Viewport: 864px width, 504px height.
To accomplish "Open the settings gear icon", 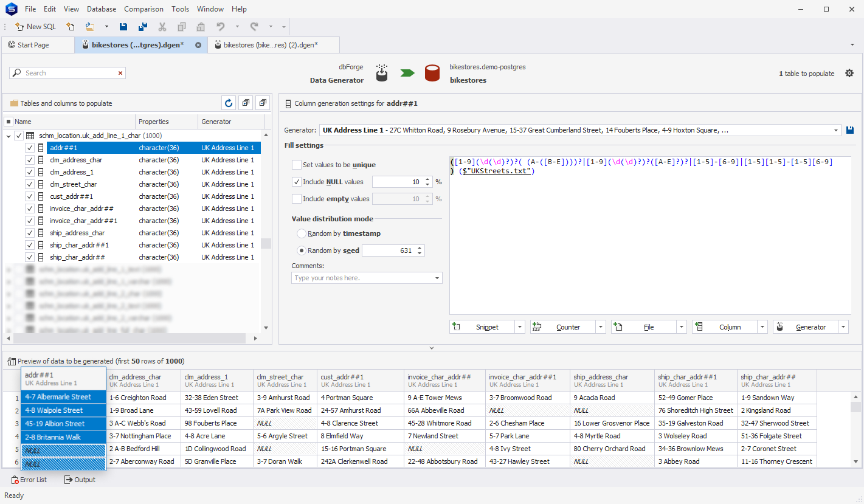I will (x=849, y=73).
